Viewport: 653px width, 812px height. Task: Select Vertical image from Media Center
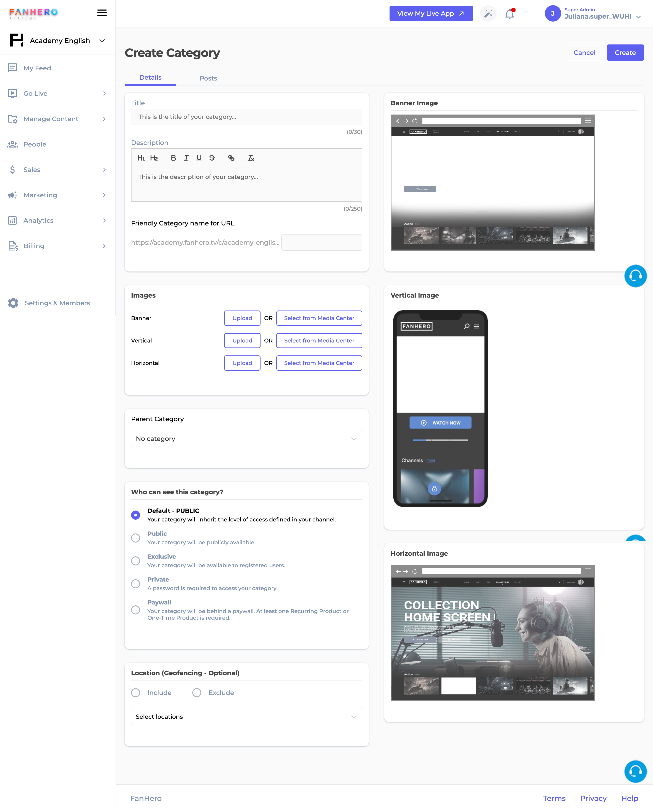tap(319, 341)
